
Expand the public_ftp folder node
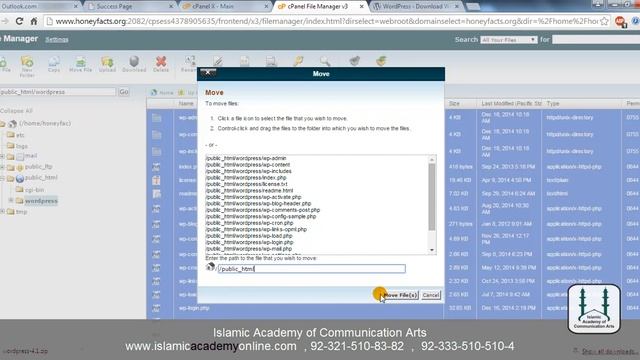point(2,167)
